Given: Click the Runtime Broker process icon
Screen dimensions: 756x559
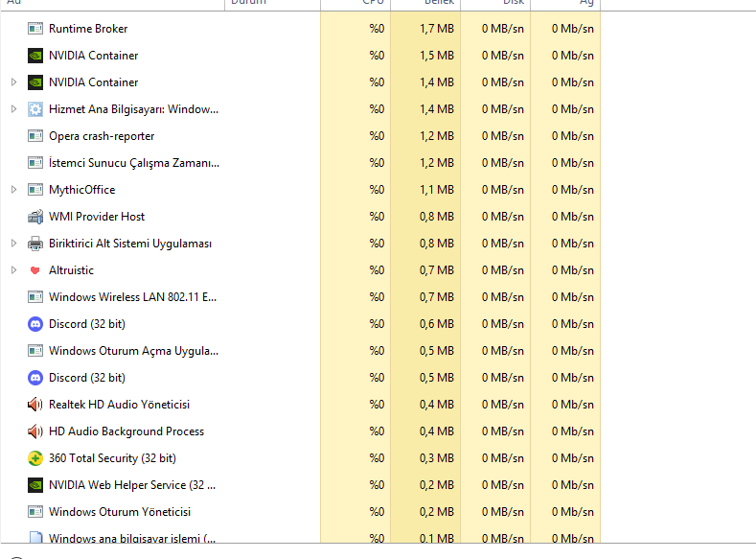Looking at the screenshot, I should (35, 29).
